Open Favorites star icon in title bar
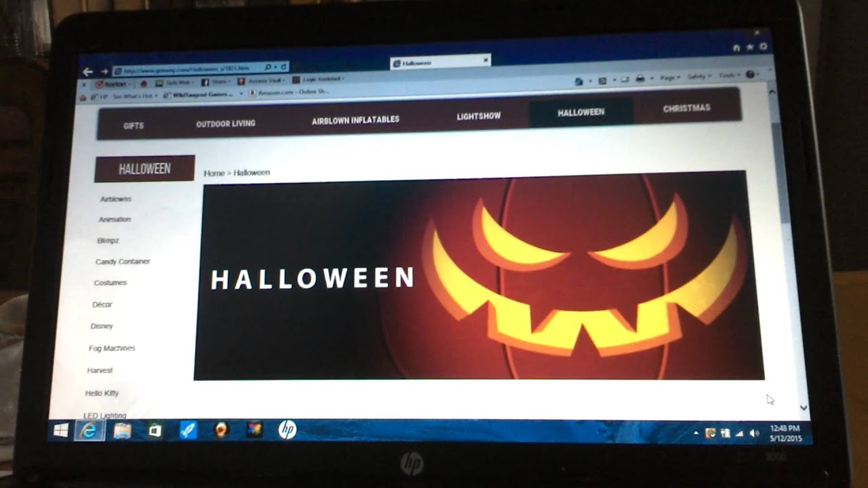 tap(750, 47)
